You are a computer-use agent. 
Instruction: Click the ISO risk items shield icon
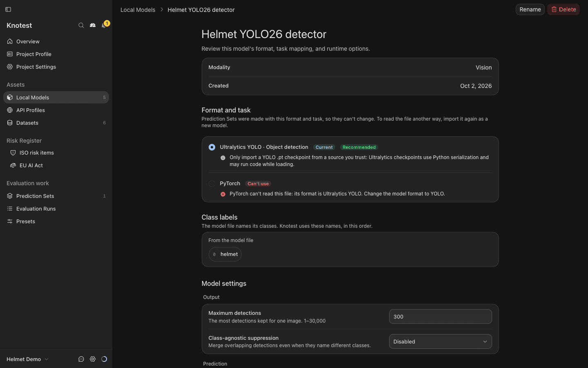pos(13,153)
